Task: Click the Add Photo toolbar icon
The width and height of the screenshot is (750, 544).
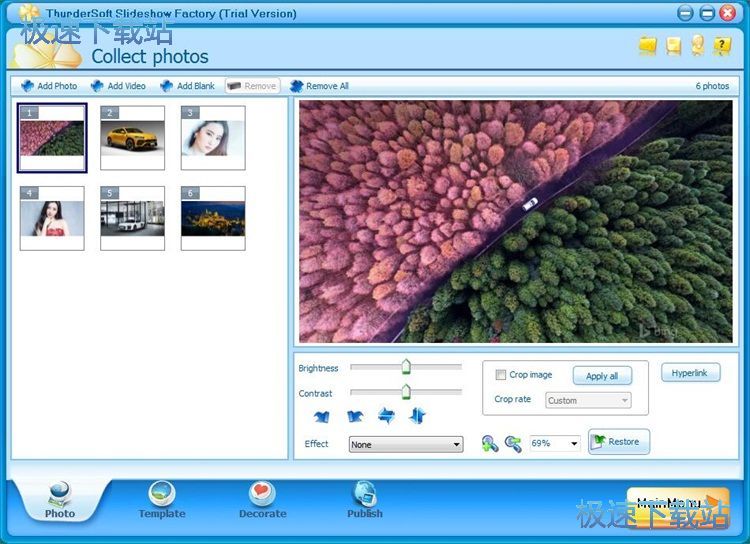Action: tap(28, 86)
